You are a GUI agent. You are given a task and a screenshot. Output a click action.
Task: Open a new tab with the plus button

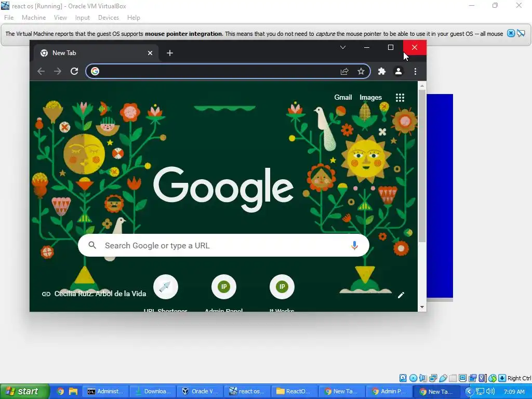click(x=170, y=53)
